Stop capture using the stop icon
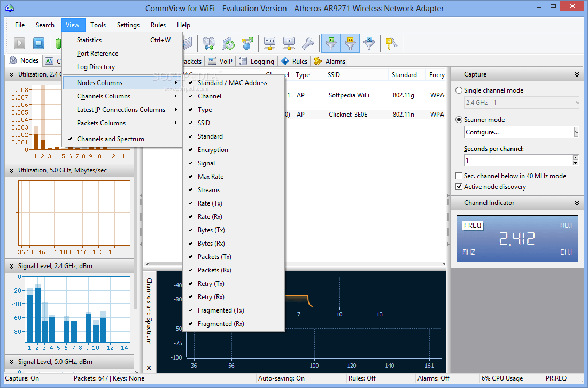 pyautogui.click(x=37, y=43)
